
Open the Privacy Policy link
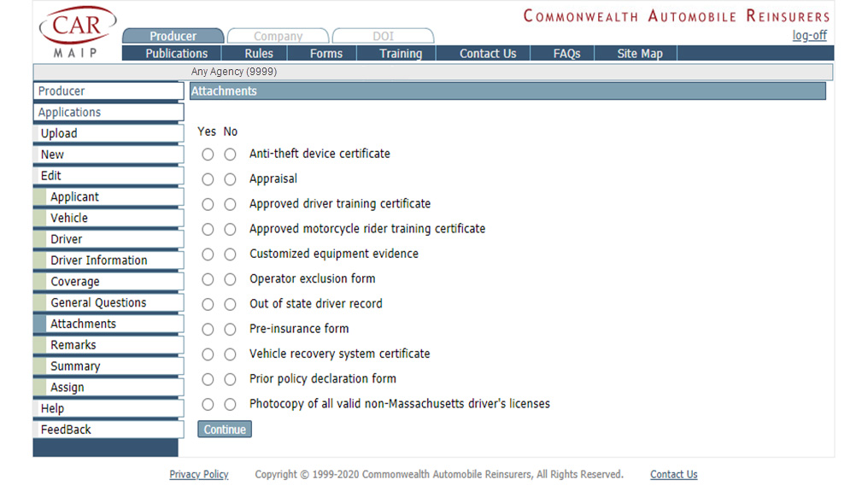[x=199, y=475]
